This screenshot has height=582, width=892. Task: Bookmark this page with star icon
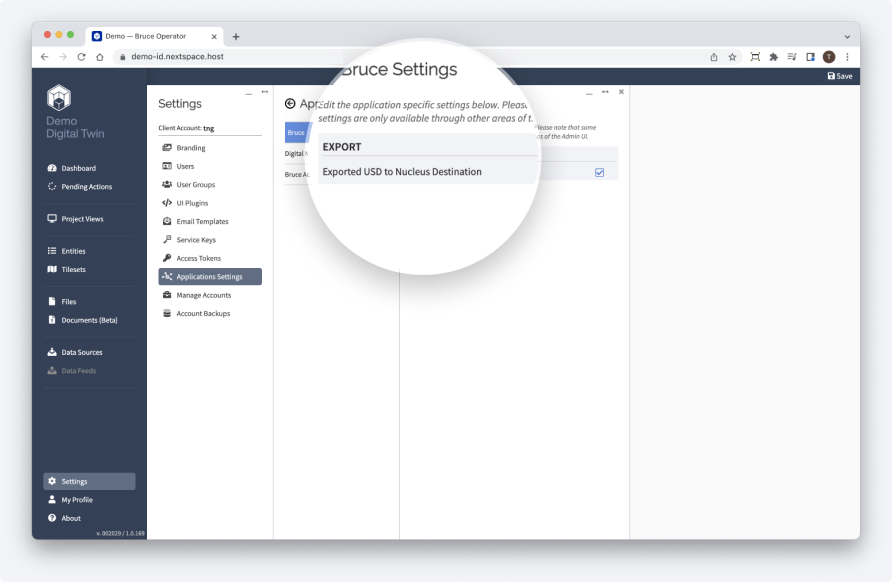click(732, 57)
